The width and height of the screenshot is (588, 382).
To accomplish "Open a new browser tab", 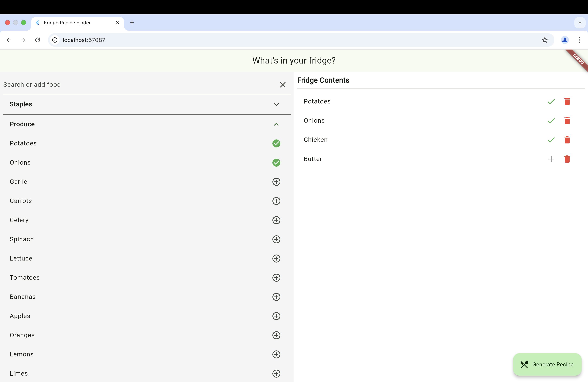I will [x=132, y=23].
